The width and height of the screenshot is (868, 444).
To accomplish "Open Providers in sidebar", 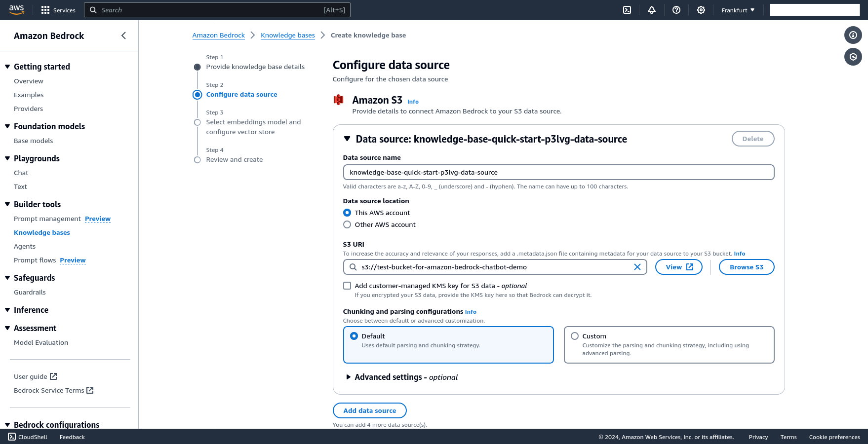I will 28,109.
